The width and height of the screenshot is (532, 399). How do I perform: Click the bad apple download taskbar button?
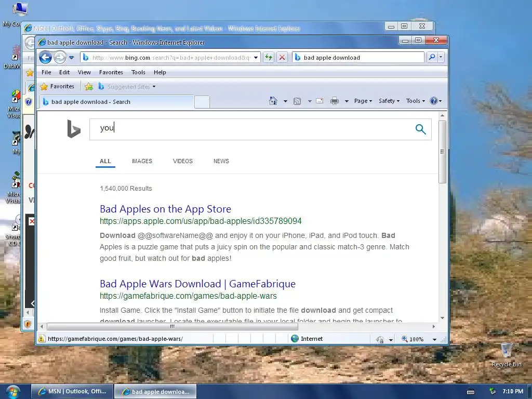click(155, 392)
